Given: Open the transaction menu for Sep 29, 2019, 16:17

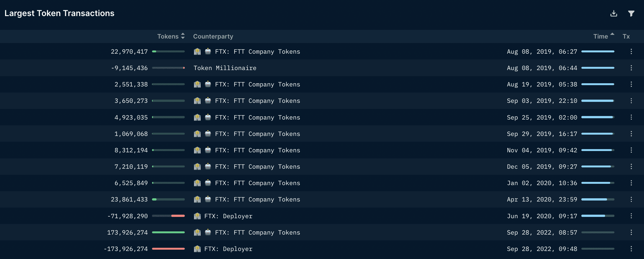Looking at the screenshot, I should [x=631, y=134].
